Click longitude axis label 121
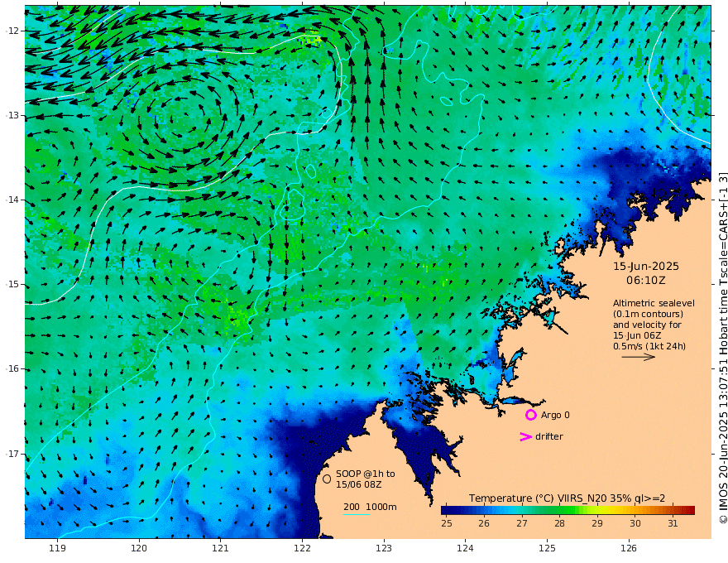The height and width of the screenshot is (563, 728). click(221, 548)
